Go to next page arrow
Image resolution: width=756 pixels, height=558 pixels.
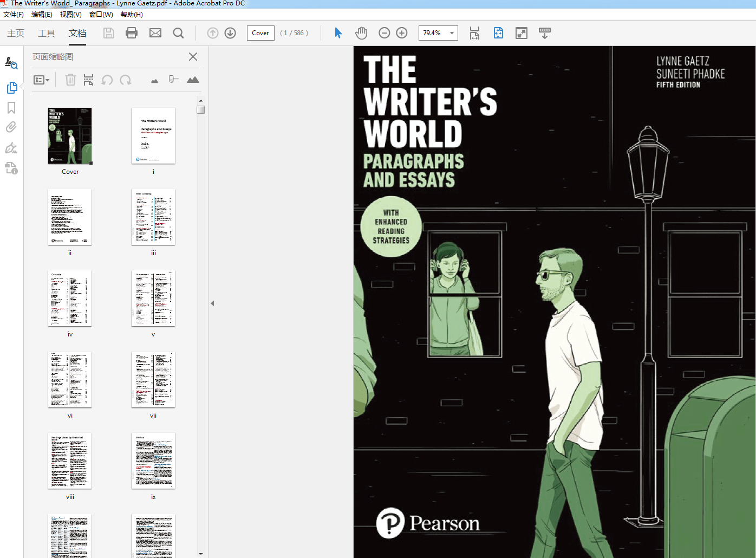[230, 33]
